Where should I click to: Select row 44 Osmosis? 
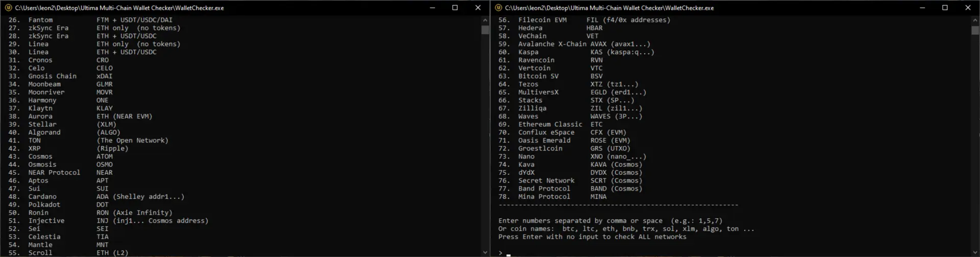pos(61,165)
